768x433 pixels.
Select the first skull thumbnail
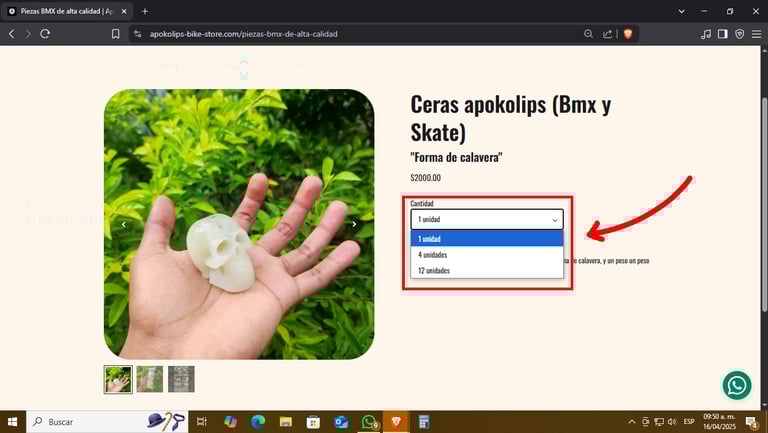pos(118,379)
